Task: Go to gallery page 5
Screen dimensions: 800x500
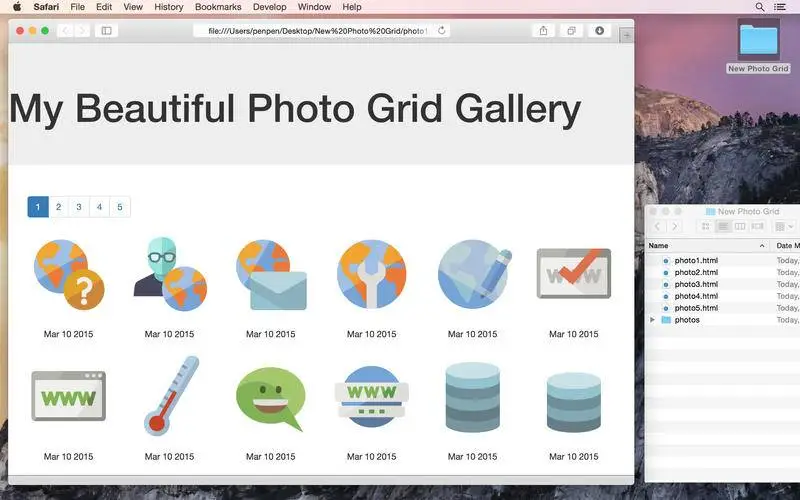Action: pyautogui.click(x=120, y=207)
